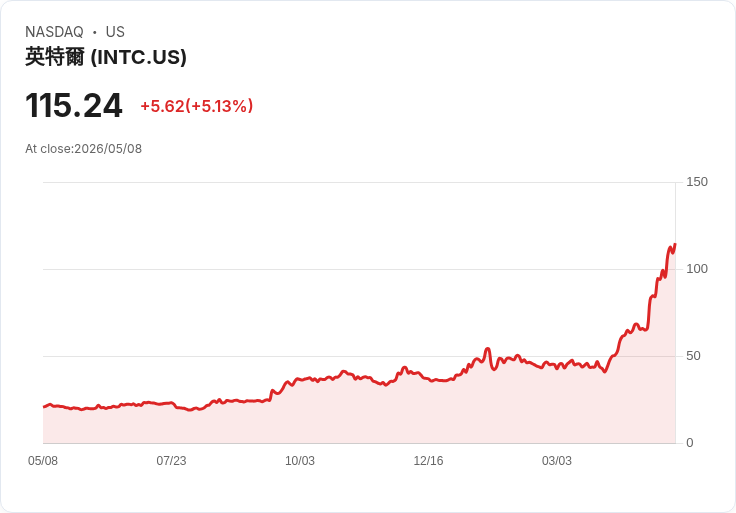Click the chart line's starting point at 05/08
This screenshot has height=513, width=736.
click(44, 406)
